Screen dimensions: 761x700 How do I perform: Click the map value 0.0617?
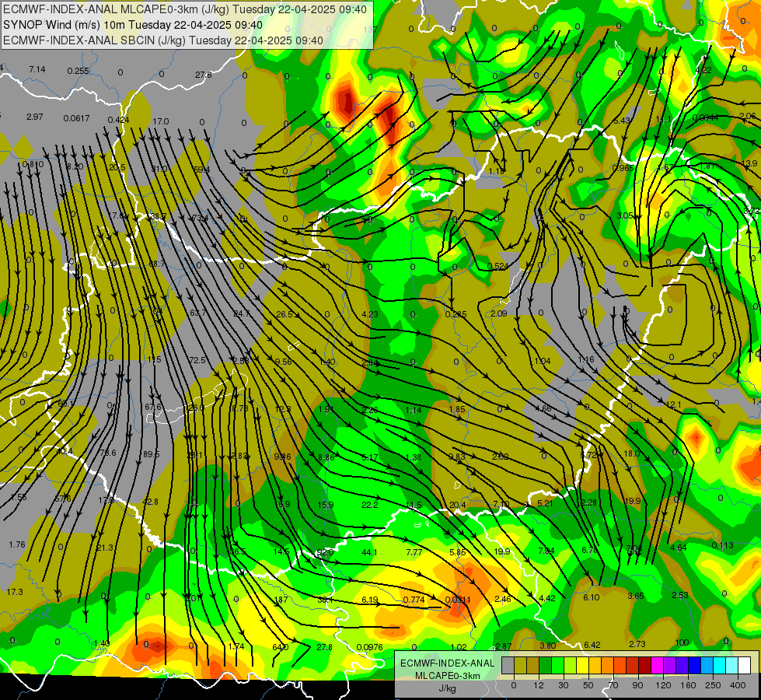(x=76, y=118)
